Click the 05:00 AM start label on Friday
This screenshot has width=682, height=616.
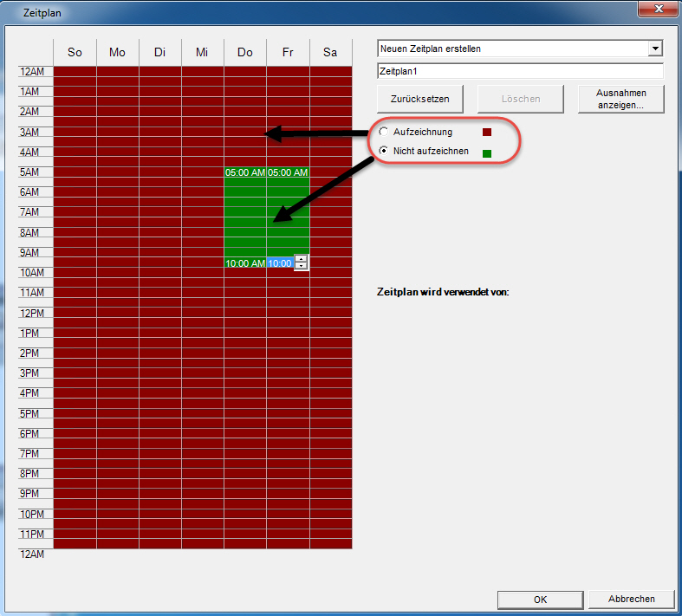pos(288,172)
